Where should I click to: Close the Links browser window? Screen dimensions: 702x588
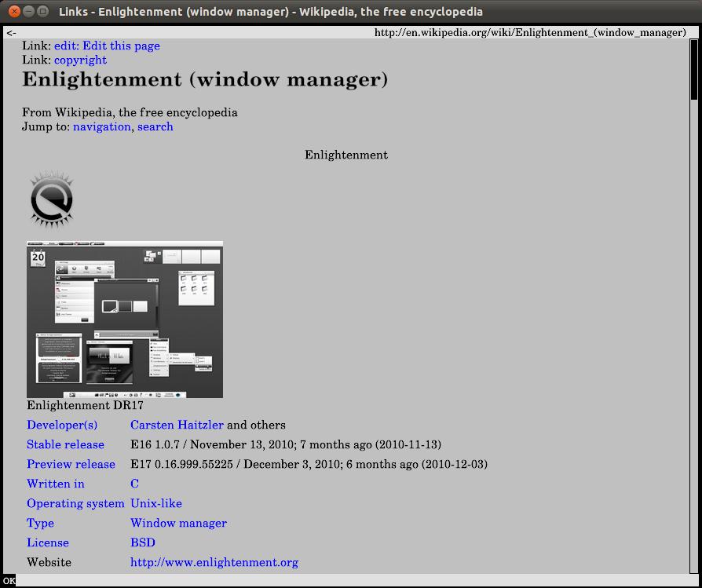click(x=14, y=11)
